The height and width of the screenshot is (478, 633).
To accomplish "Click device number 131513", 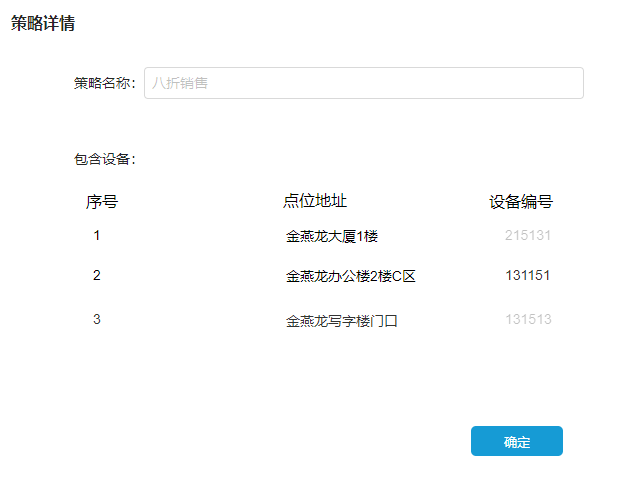I will tap(528, 319).
